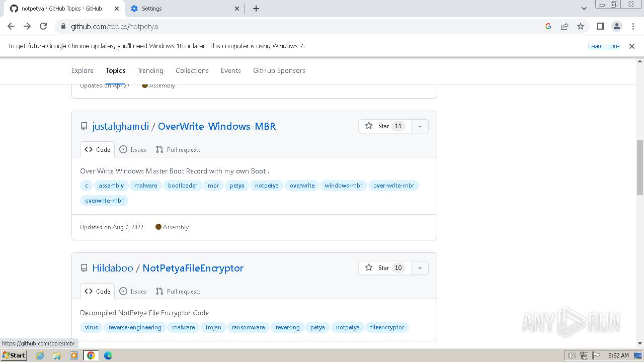The width and height of the screenshot is (644, 362).
Task: Open volume control in system tray
Action: click(x=572, y=355)
